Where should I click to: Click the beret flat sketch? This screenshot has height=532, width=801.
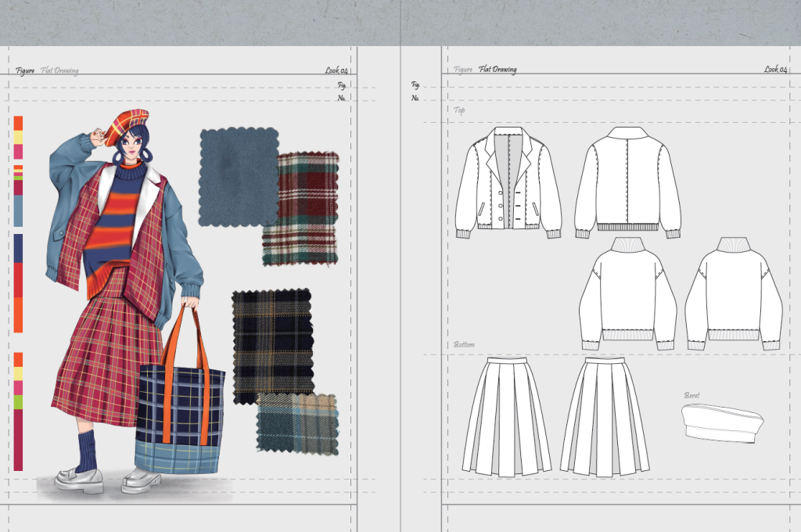(721, 423)
